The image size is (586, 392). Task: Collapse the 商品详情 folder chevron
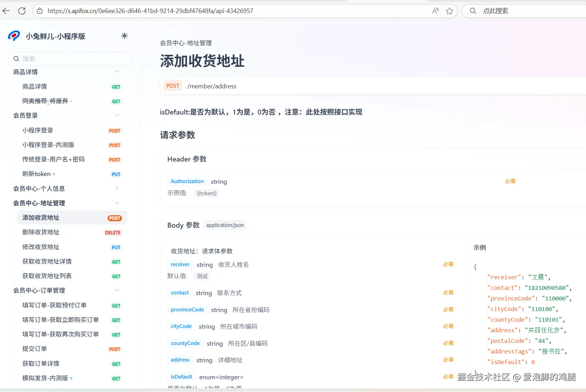point(117,72)
